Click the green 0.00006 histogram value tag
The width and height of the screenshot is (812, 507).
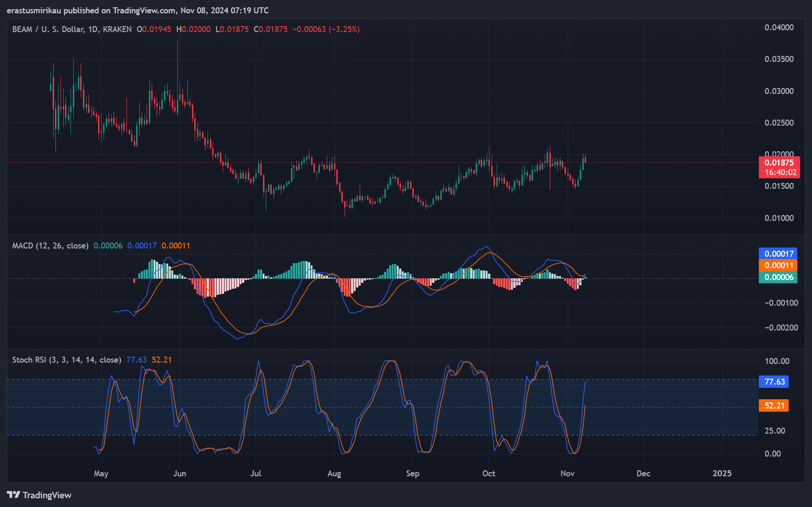click(778, 277)
